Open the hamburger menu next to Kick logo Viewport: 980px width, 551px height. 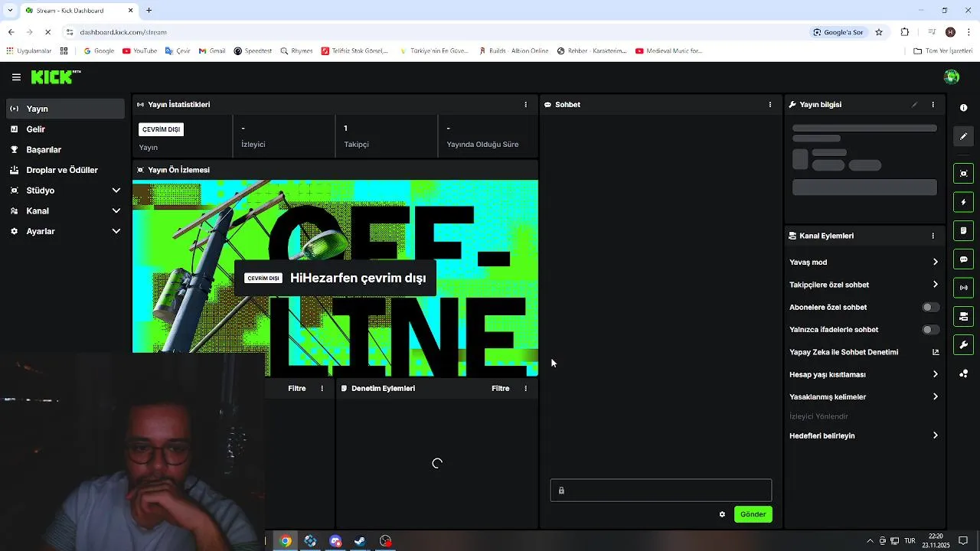click(x=16, y=77)
